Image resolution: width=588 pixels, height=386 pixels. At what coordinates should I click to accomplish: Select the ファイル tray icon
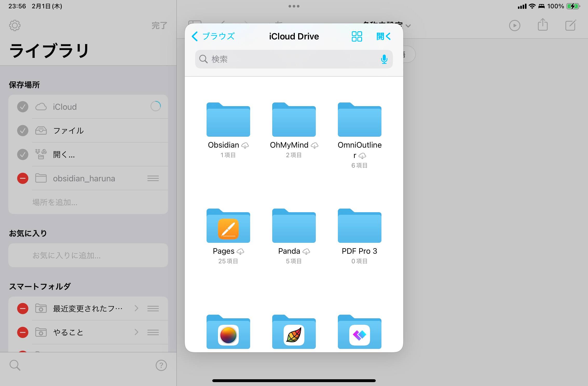[x=41, y=130]
